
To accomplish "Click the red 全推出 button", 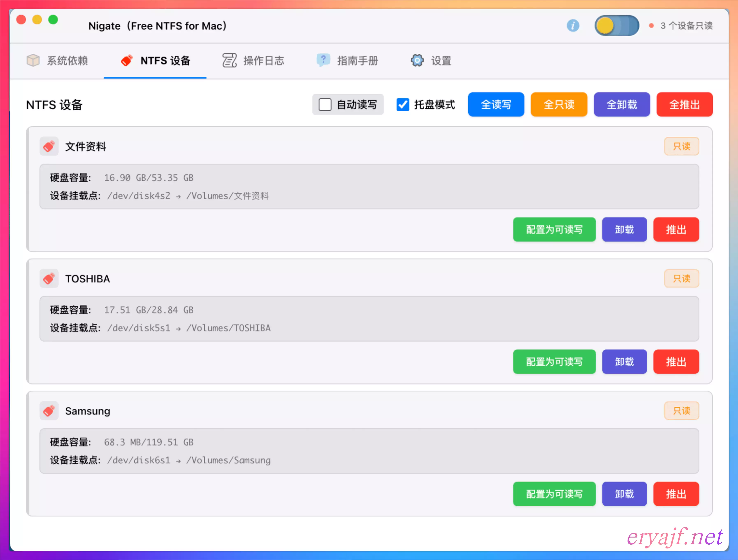I will [x=684, y=105].
